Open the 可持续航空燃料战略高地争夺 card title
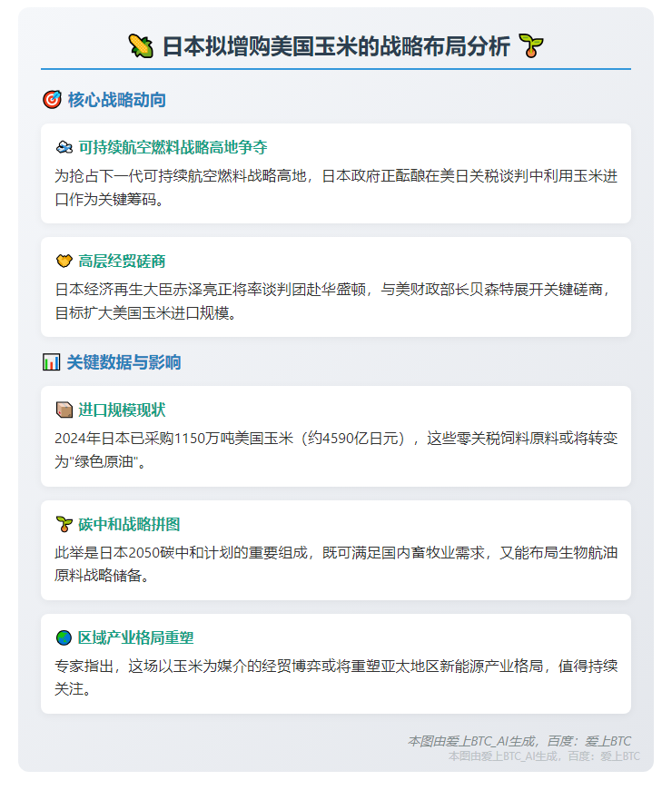This screenshot has width=672, height=800. coord(173,148)
